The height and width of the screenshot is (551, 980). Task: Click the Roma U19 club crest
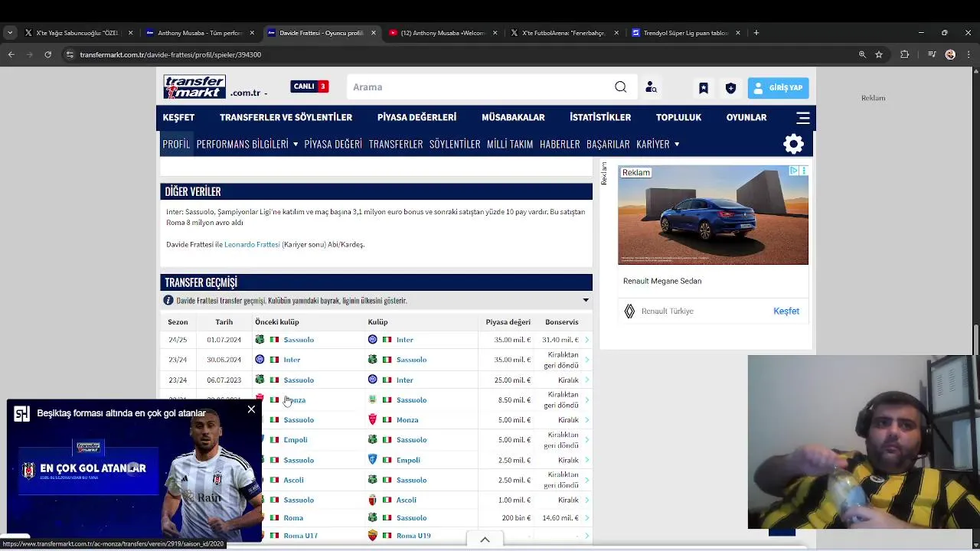click(373, 536)
